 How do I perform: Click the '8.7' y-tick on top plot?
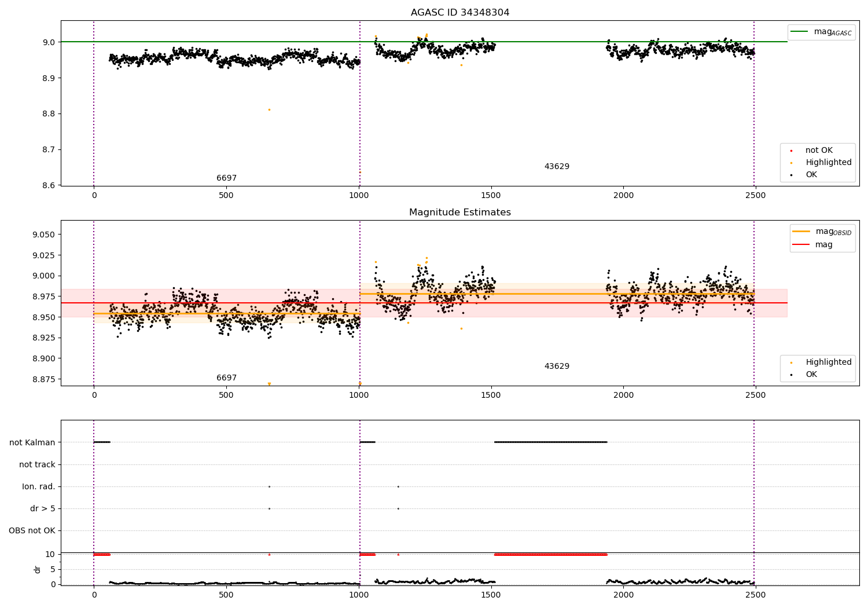49,150
